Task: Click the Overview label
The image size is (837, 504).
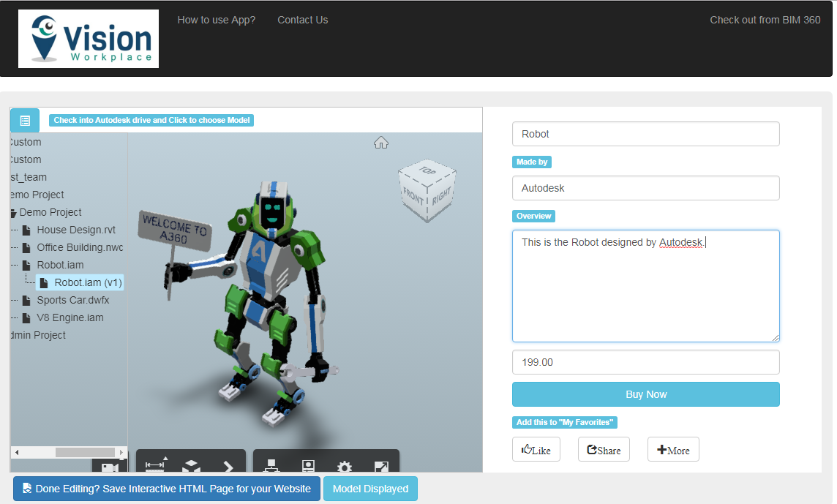Action: point(534,217)
